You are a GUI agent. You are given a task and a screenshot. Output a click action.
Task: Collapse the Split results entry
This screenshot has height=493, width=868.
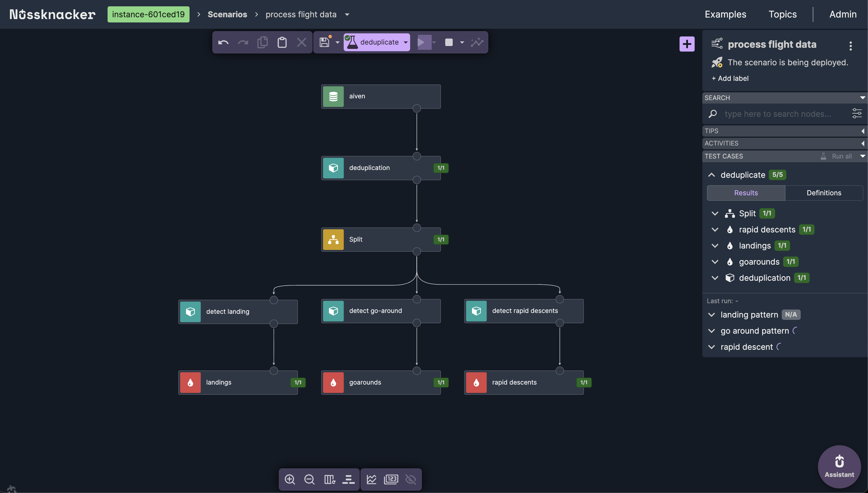click(x=715, y=213)
